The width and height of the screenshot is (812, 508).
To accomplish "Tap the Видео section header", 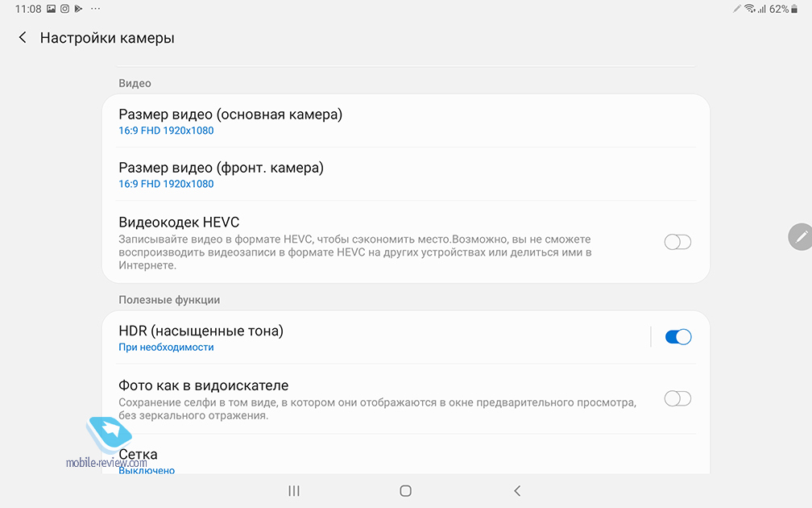I will pyautogui.click(x=135, y=83).
